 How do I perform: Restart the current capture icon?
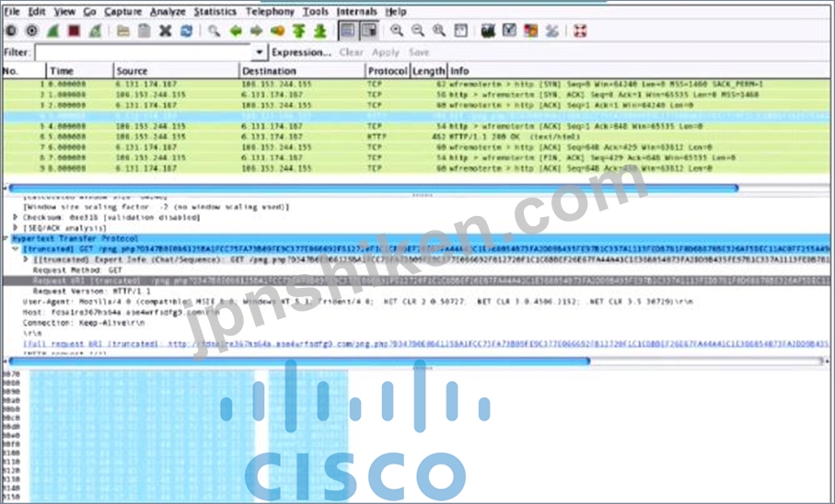pos(95,31)
